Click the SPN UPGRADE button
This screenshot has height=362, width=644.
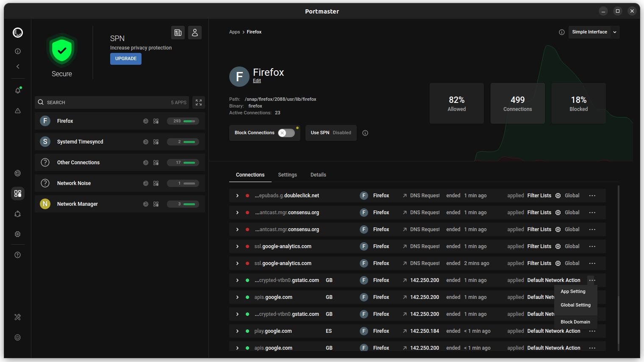point(126,59)
